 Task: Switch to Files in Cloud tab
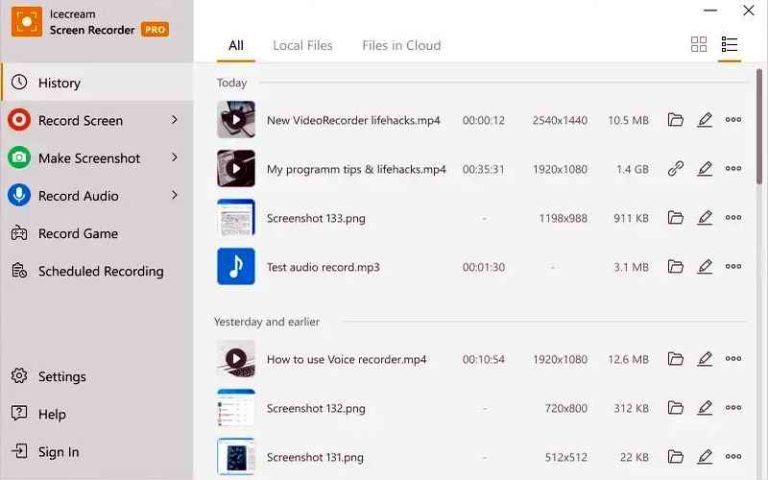coord(401,45)
